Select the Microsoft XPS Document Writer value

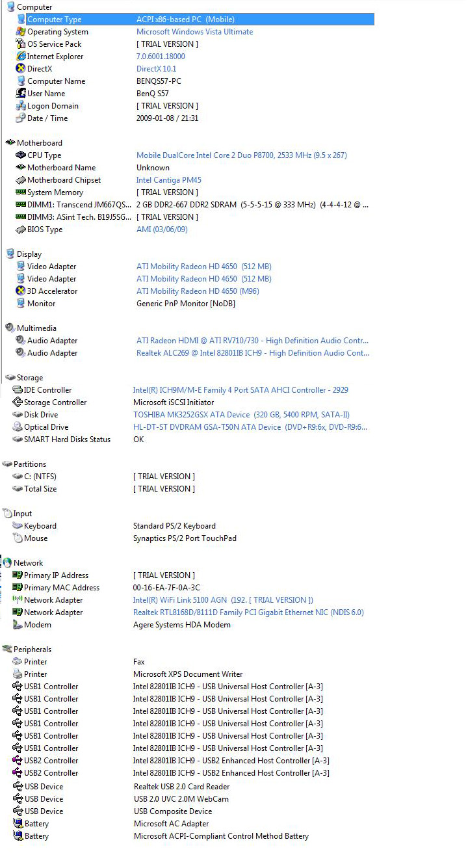point(188,674)
